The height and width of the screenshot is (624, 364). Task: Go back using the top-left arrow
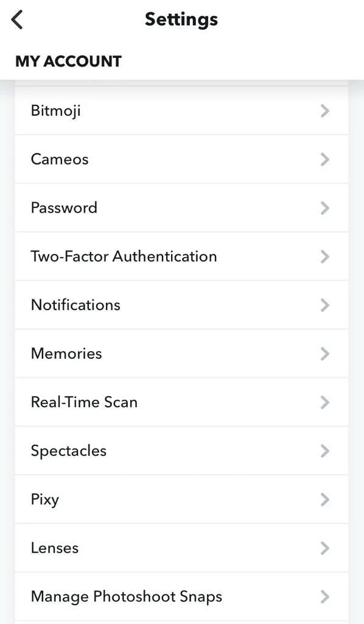18,19
